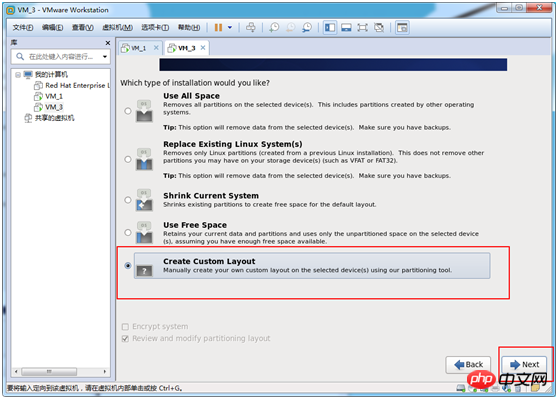Close the VM_1 tab
This screenshot has height=399, width=558.
point(156,48)
